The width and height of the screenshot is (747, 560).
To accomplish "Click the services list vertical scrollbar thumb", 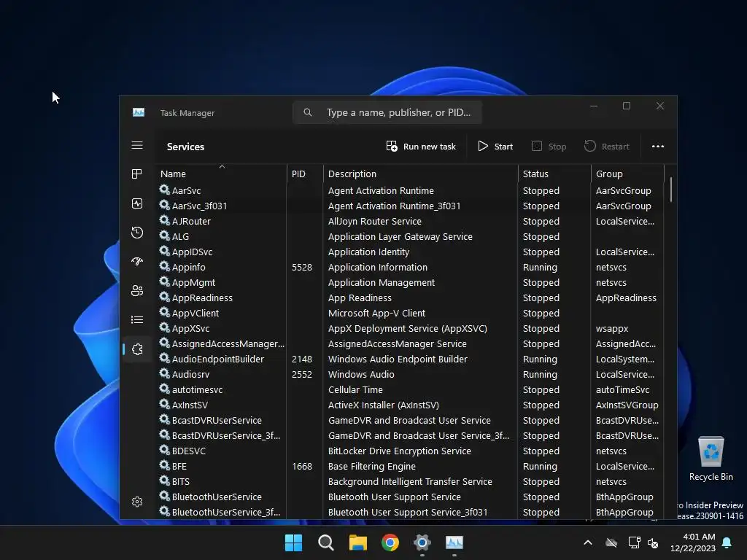I will click(x=671, y=190).
